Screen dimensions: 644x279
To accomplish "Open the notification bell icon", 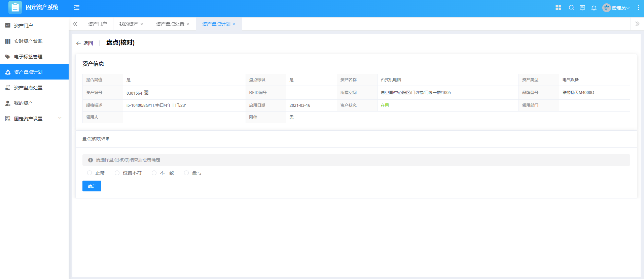I will [x=594, y=8].
